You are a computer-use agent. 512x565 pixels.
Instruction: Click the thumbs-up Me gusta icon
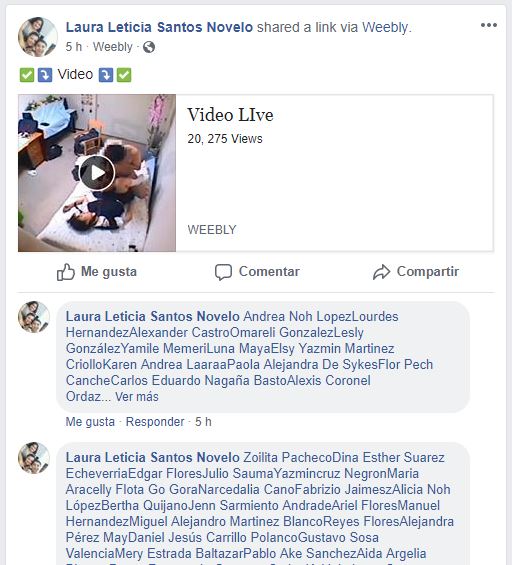66,272
